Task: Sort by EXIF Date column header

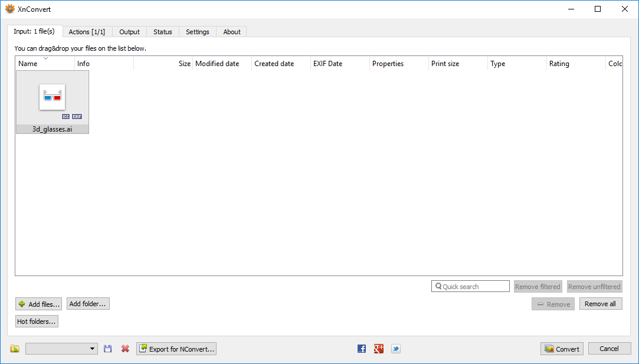Action: [x=340, y=64]
